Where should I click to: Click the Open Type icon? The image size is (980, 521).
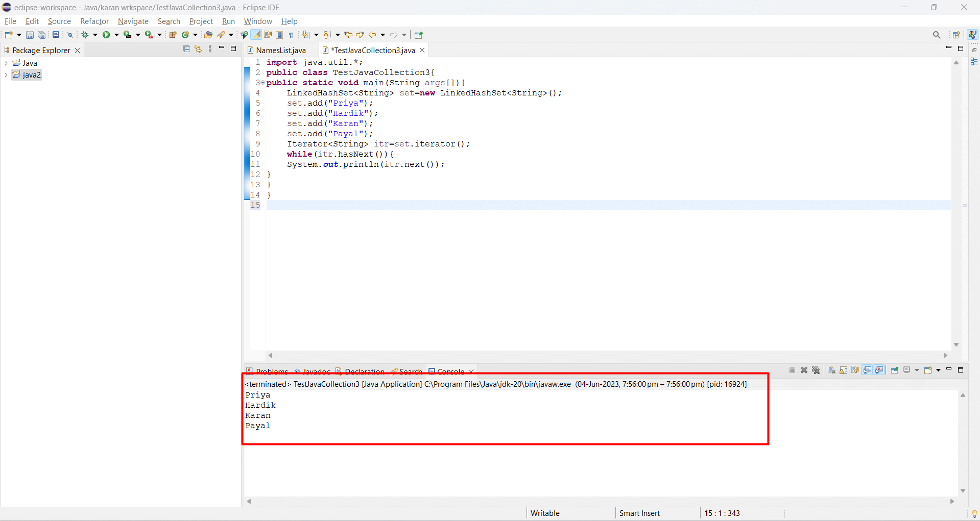tap(208, 35)
